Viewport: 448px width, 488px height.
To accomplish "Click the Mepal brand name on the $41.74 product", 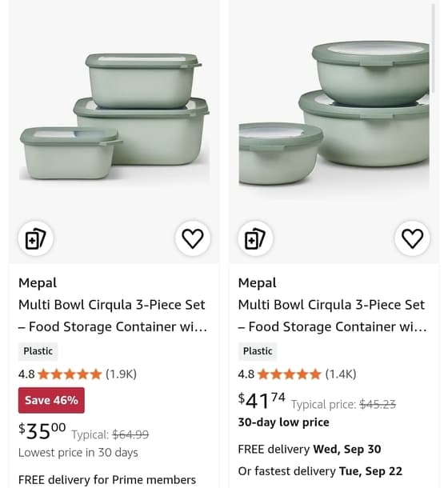I will click(257, 283).
